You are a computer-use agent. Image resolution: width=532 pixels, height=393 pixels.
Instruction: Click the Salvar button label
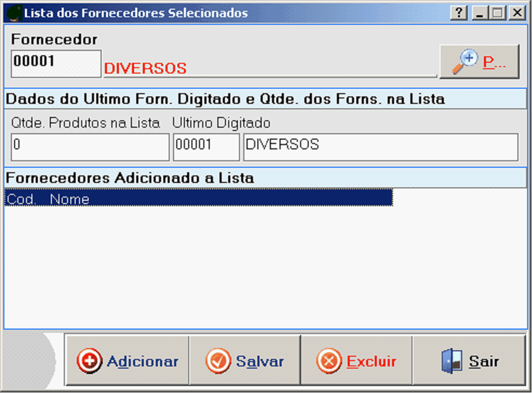pos(260,362)
